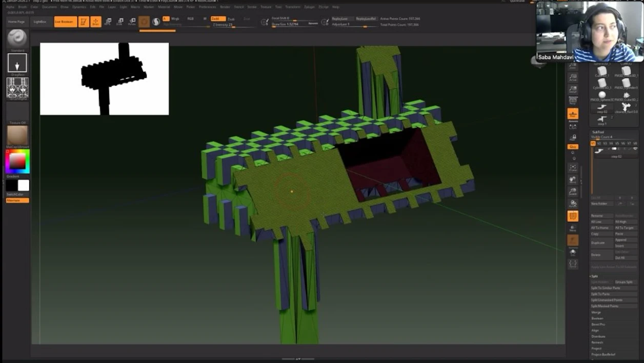Expand the Merge section
This screenshot has width=644, height=363.
[x=596, y=312]
